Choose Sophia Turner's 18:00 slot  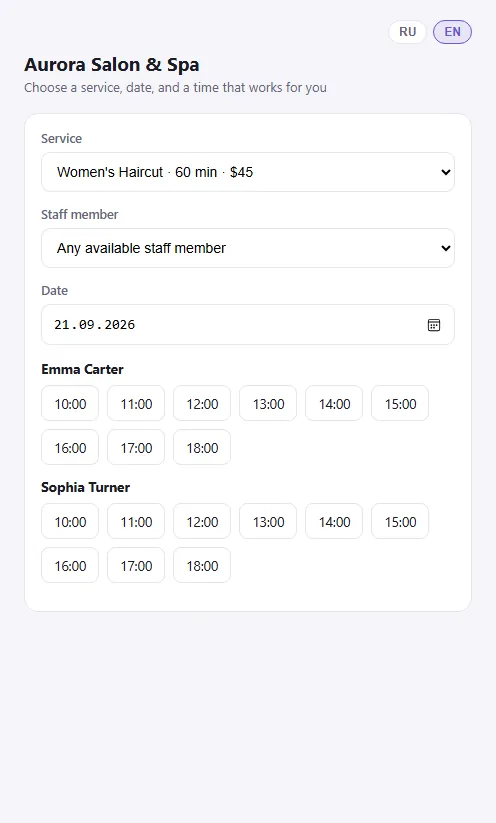pos(202,566)
